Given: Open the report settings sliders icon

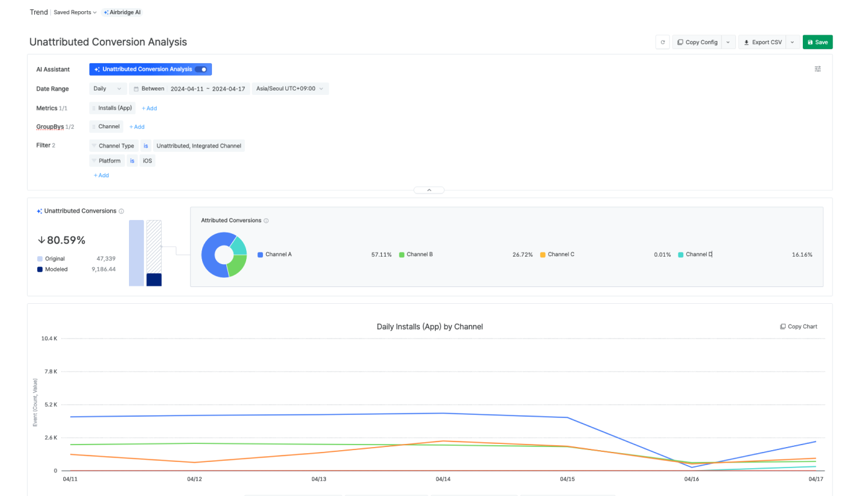Looking at the screenshot, I should (817, 69).
